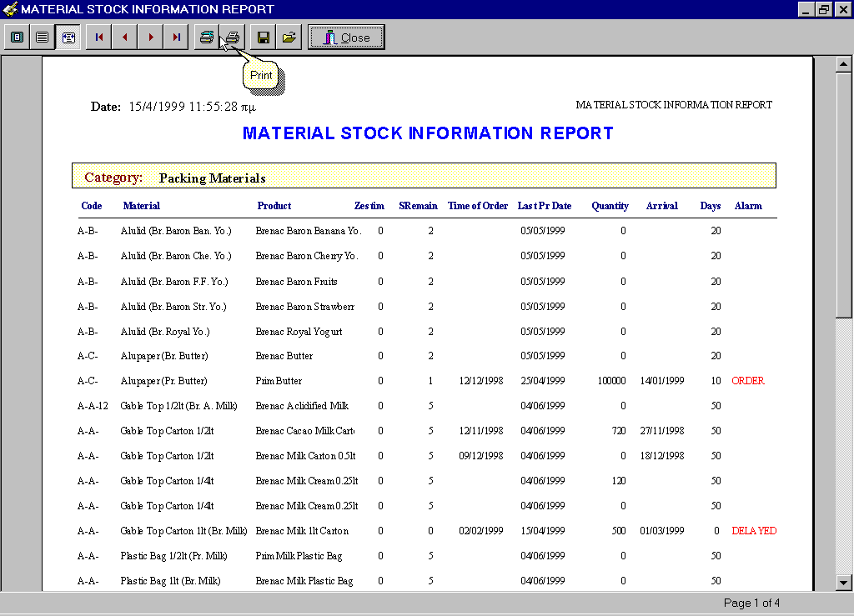Click the red ORDER alarm text
Image resolution: width=854 pixels, height=616 pixels.
click(x=747, y=381)
